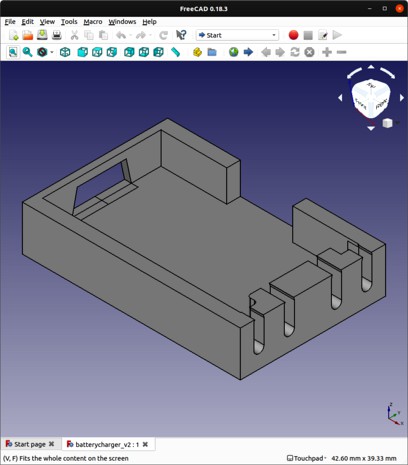
Task: Open the Windows menu
Action: click(x=122, y=22)
